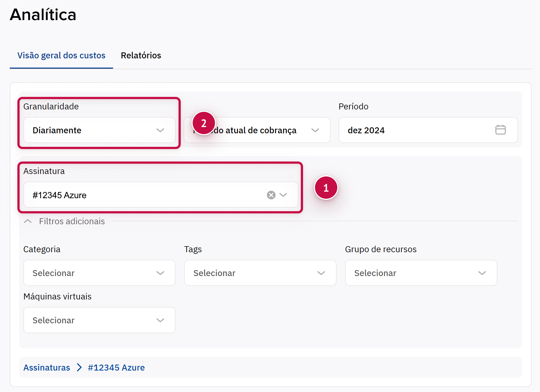Clear the #12345 Azure subscription selection
The height and width of the screenshot is (392, 540).
point(271,195)
